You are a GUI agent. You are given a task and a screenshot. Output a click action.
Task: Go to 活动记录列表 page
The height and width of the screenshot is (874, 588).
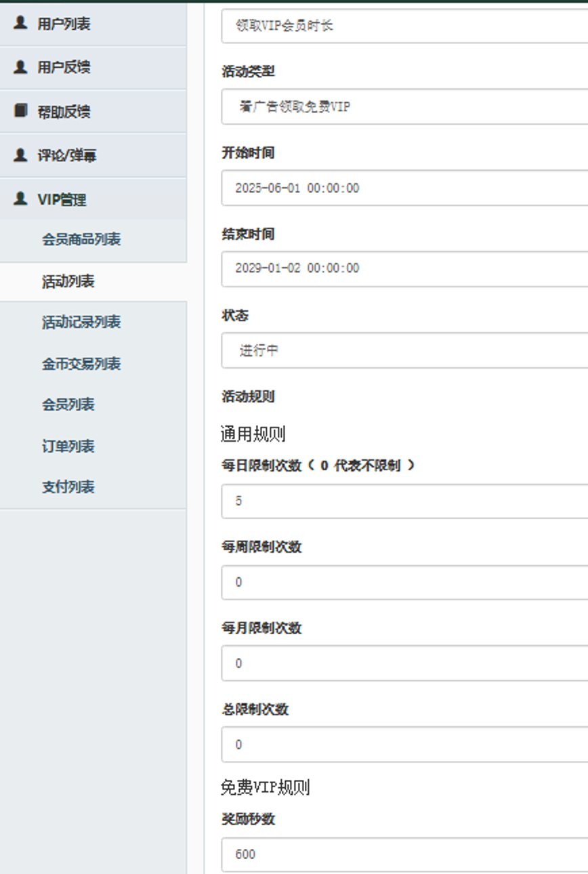81,322
